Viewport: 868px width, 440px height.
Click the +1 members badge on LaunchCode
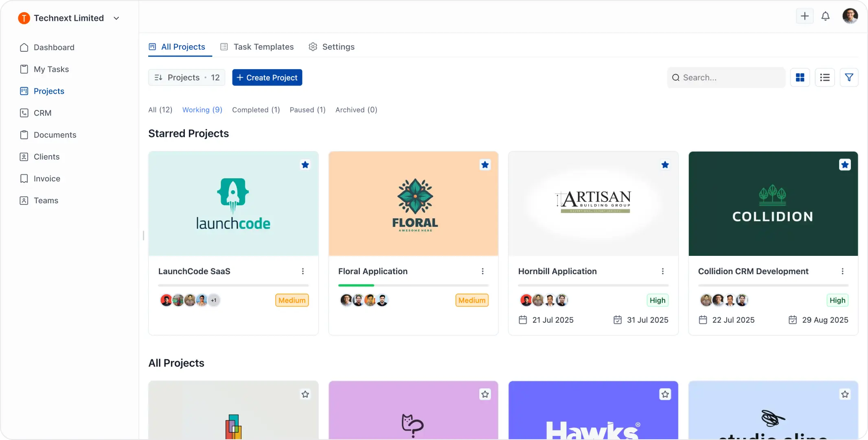(x=214, y=300)
